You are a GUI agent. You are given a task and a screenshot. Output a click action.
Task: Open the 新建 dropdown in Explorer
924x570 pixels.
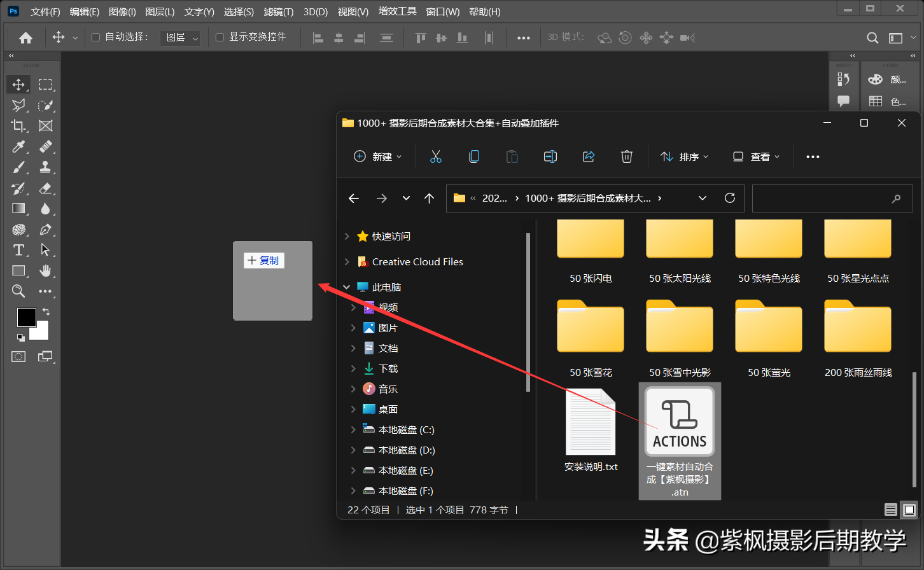tap(378, 156)
